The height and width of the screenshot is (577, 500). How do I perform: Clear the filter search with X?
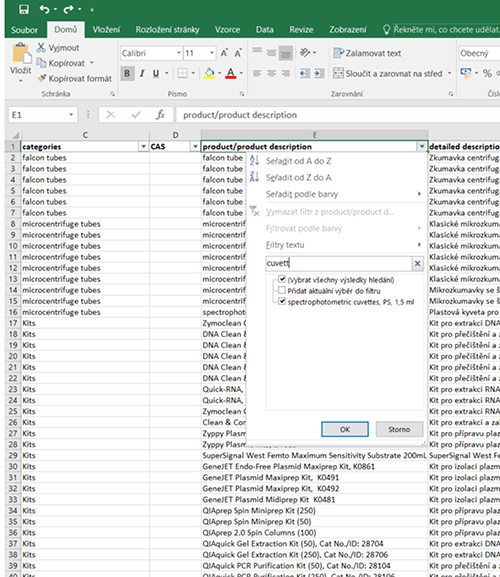click(418, 263)
